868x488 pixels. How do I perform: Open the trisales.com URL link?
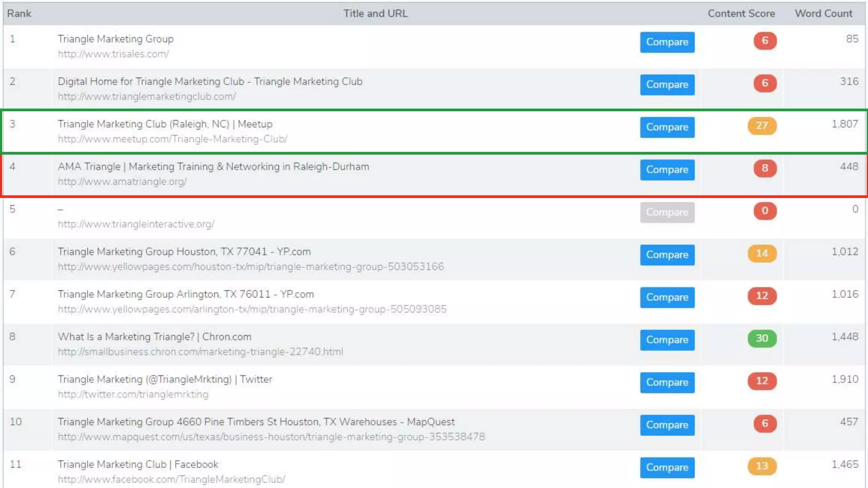point(113,54)
